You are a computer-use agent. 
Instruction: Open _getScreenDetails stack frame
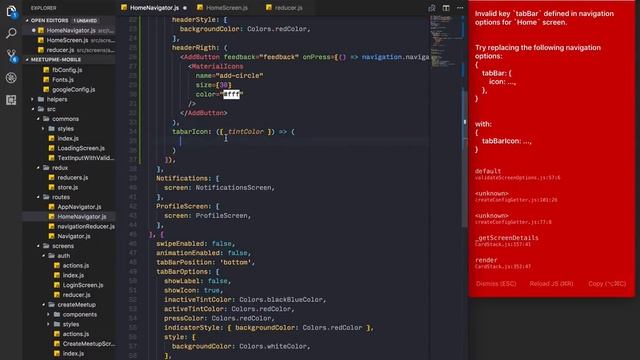(x=507, y=241)
